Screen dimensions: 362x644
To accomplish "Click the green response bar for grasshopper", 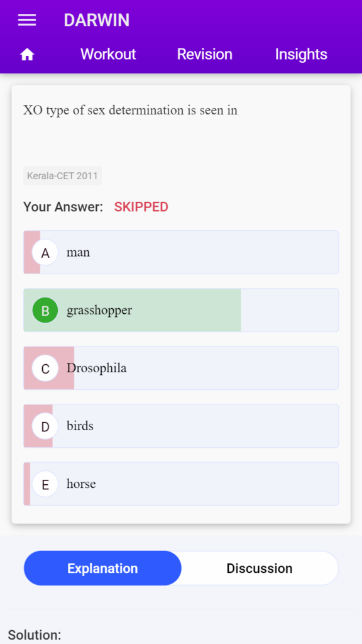I will [x=132, y=310].
